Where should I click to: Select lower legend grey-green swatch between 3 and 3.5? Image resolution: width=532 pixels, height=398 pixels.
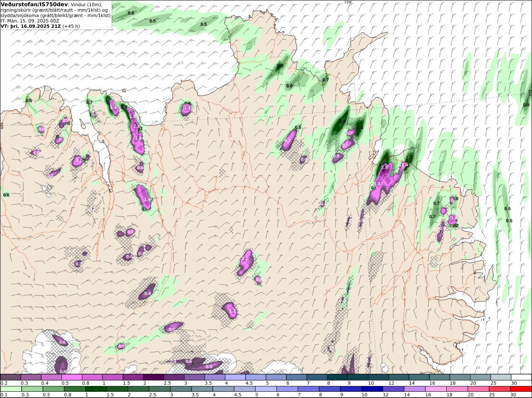pyautogui.click(x=181, y=389)
